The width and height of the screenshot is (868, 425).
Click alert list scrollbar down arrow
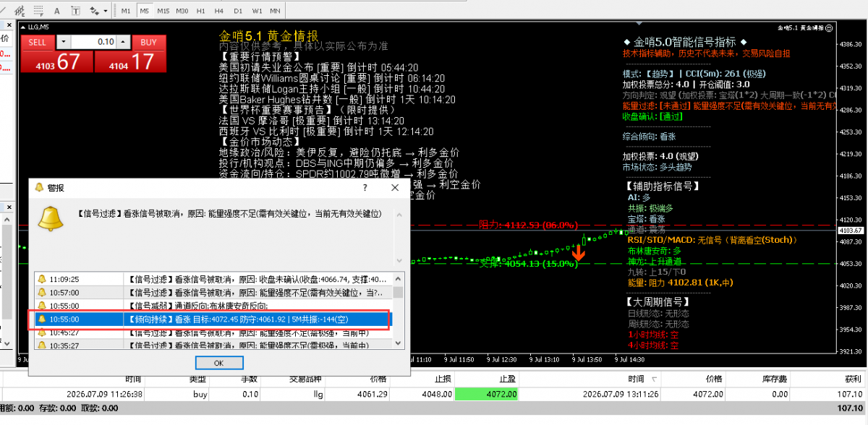[399, 343]
